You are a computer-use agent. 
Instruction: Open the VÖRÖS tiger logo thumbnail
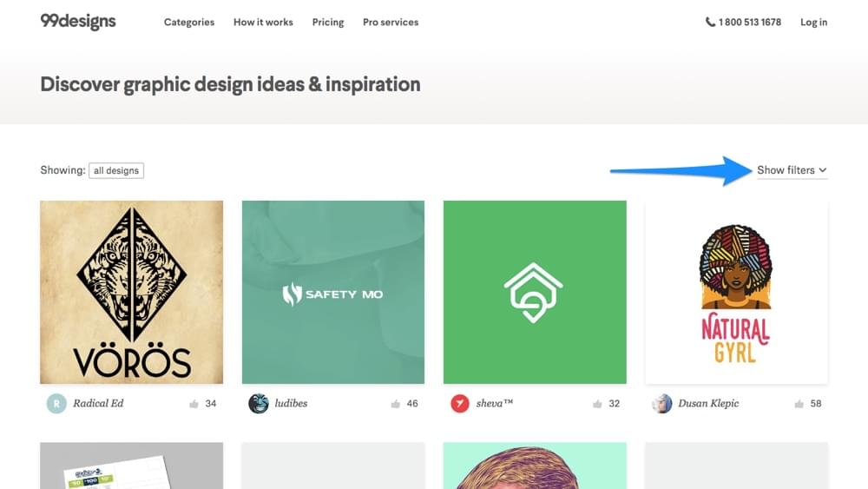(131, 292)
